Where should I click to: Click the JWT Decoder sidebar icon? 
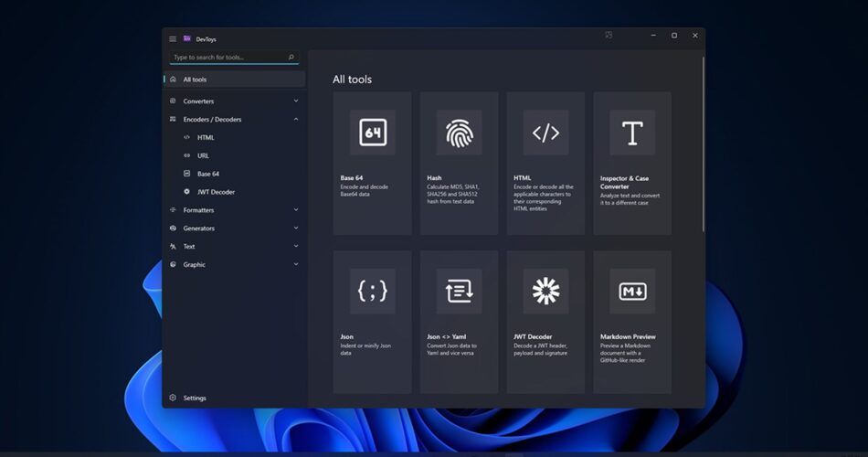pyautogui.click(x=186, y=192)
